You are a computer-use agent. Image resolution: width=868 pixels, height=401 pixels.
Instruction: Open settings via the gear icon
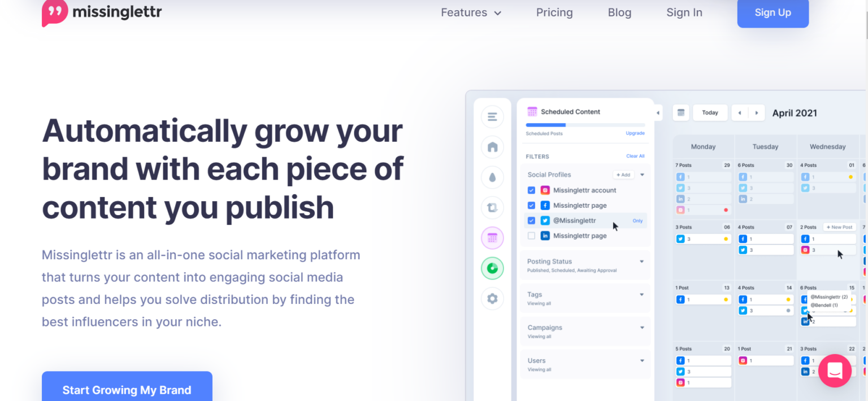point(492,298)
